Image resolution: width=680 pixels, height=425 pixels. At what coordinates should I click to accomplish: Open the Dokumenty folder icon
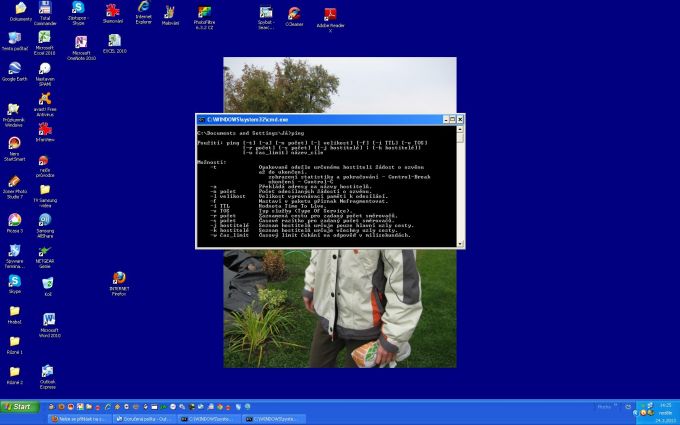point(20,8)
